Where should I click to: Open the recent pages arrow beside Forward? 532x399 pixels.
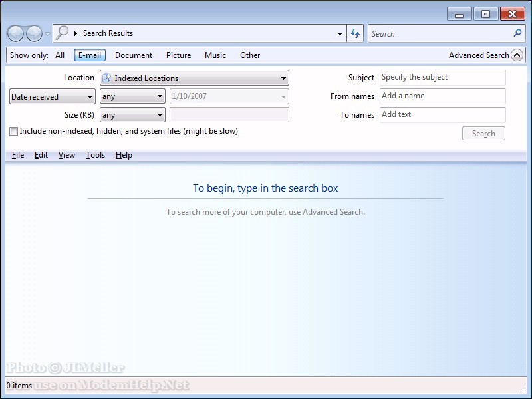(x=47, y=34)
